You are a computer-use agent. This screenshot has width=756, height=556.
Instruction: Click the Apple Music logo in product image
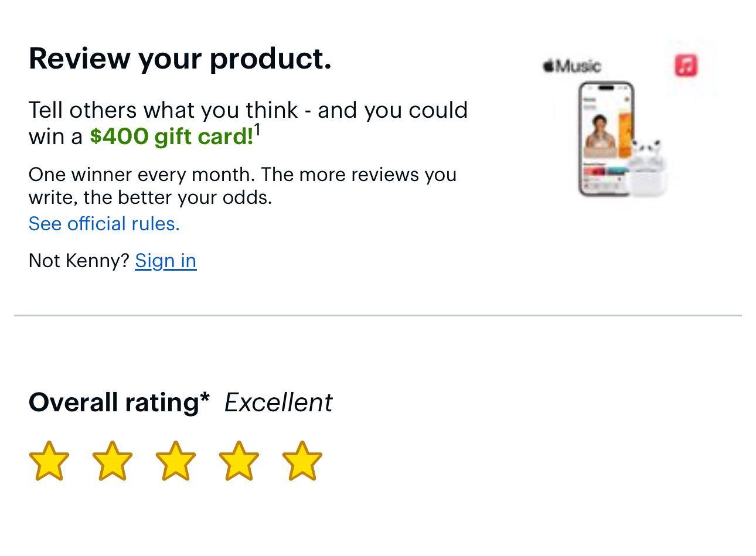[572, 66]
